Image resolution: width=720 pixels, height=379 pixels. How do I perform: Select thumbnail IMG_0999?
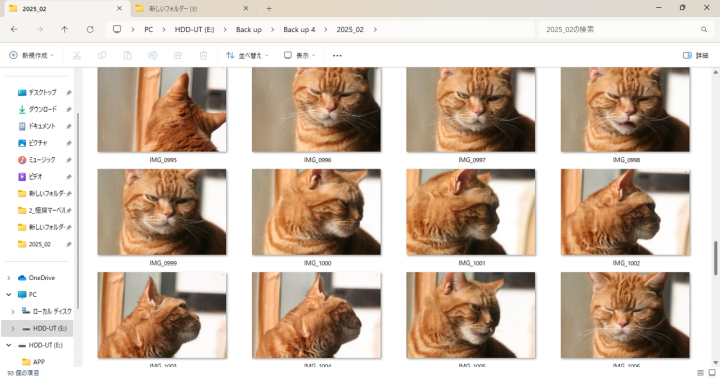click(162, 212)
